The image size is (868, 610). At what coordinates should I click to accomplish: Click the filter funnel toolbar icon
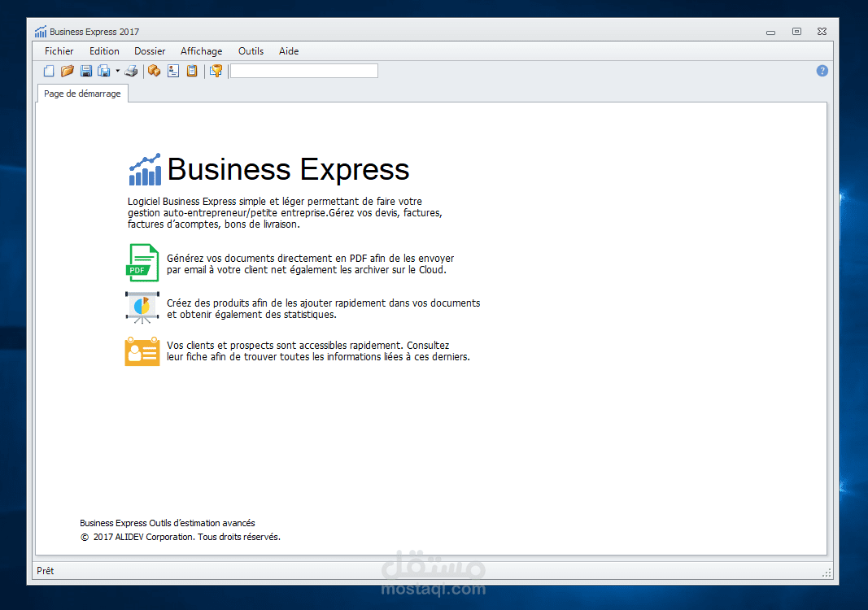216,71
